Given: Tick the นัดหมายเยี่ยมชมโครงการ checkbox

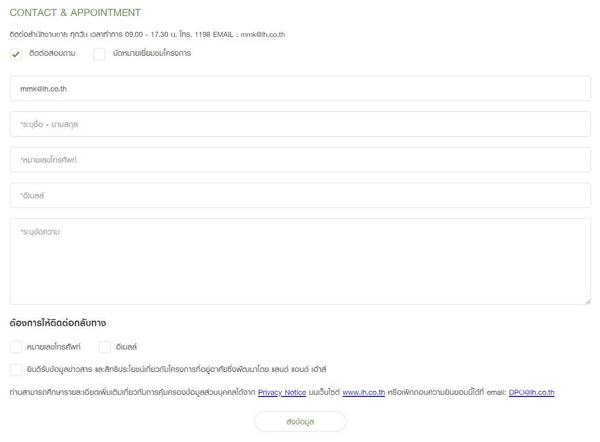Looking at the screenshot, I should click(x=99, y=55).
